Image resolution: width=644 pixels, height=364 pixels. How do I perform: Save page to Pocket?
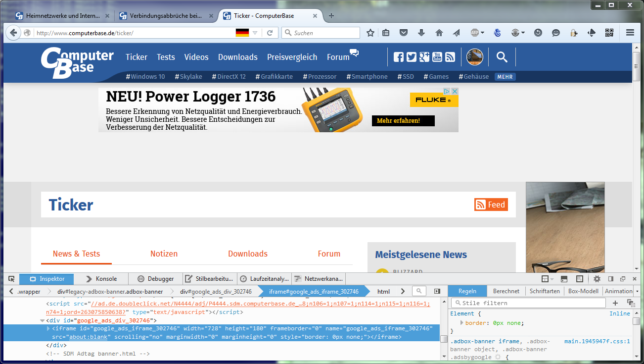[x=404, y=33]
